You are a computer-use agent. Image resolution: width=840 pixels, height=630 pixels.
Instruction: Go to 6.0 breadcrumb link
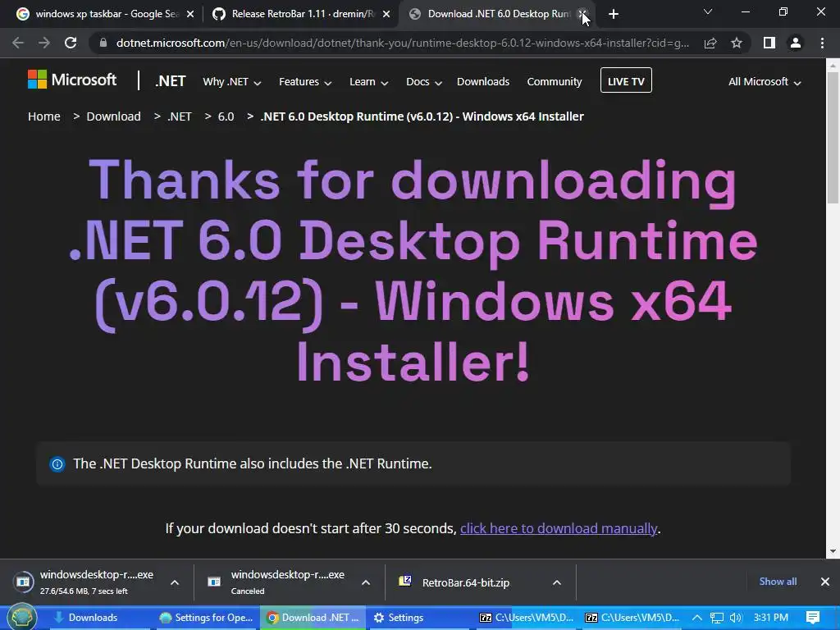tap(226, 116)
